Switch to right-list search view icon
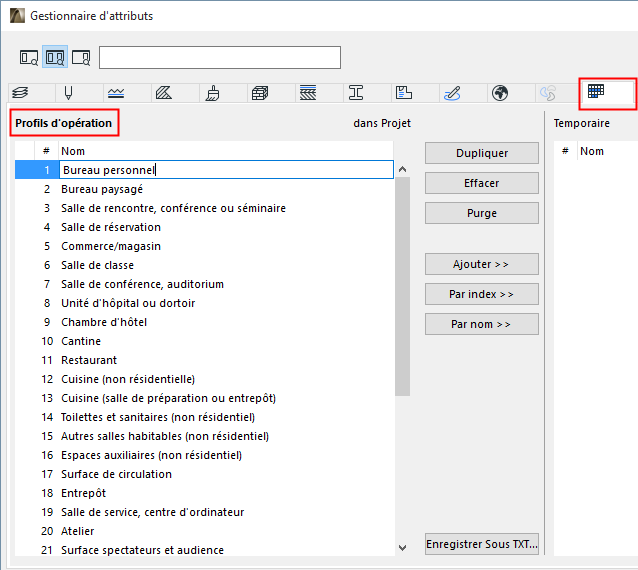638x570 pixels. point(81,57)
